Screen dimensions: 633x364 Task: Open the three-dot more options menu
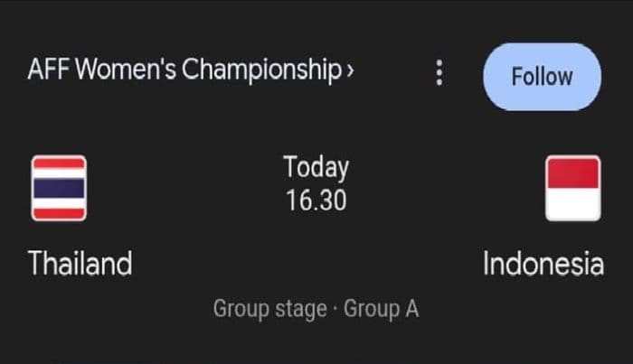pos(439,73)
